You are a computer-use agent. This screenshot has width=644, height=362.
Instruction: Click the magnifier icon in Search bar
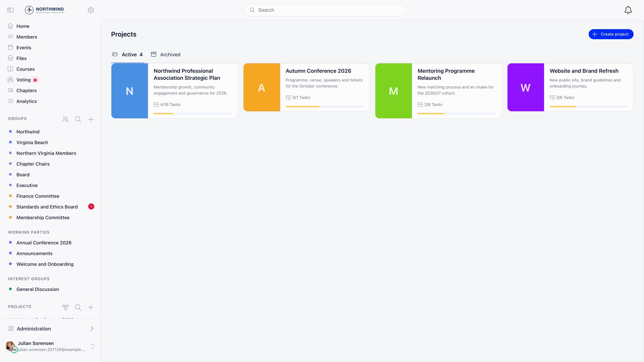tap(252, 10)
